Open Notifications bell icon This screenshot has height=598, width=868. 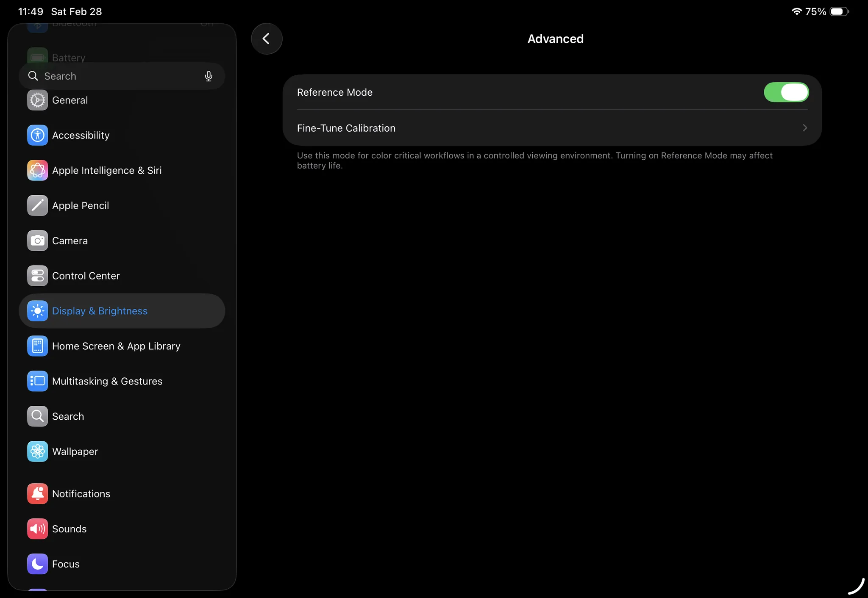point(37,494)
